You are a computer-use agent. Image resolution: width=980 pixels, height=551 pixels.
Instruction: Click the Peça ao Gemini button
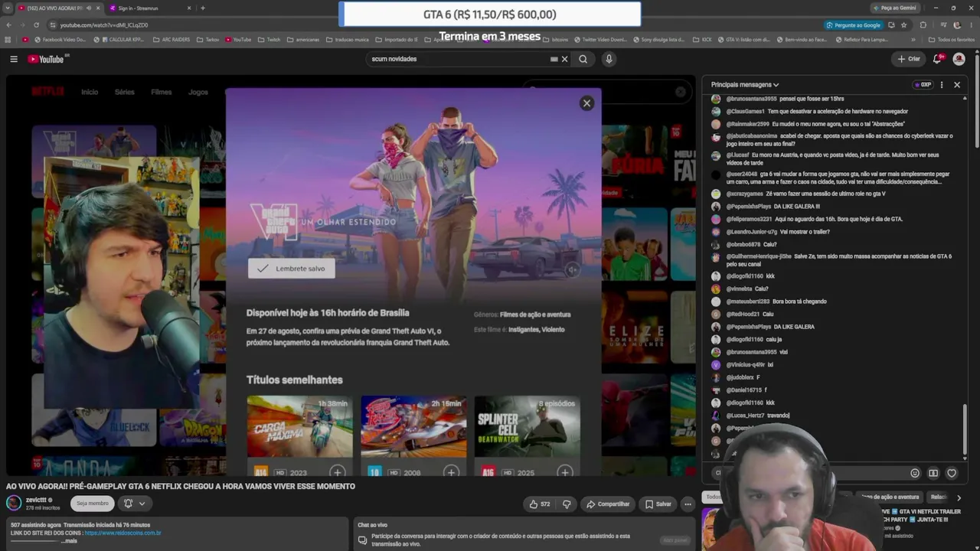pos(894,8)
